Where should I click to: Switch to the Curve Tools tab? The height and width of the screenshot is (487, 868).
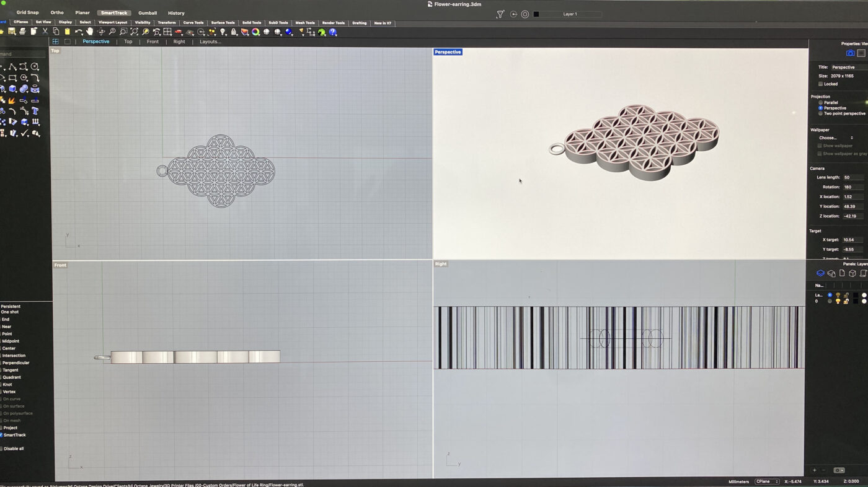click(x=193, y=22)
